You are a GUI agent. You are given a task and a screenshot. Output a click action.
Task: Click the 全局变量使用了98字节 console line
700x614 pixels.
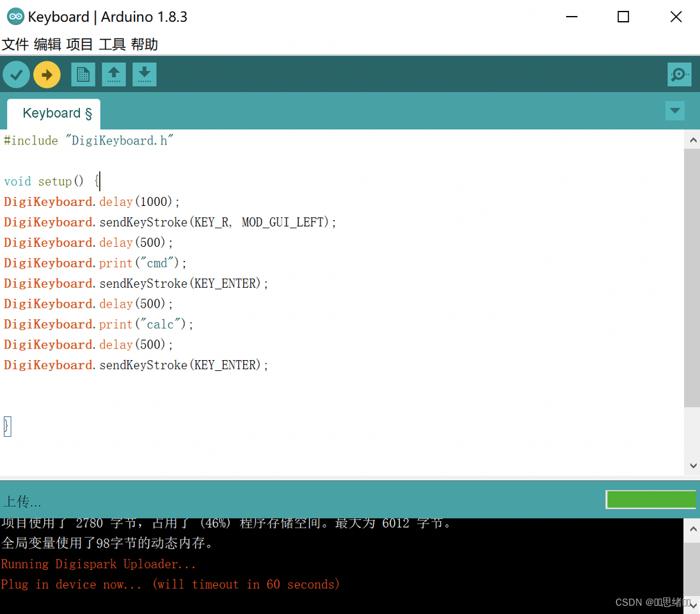[107, 543]
